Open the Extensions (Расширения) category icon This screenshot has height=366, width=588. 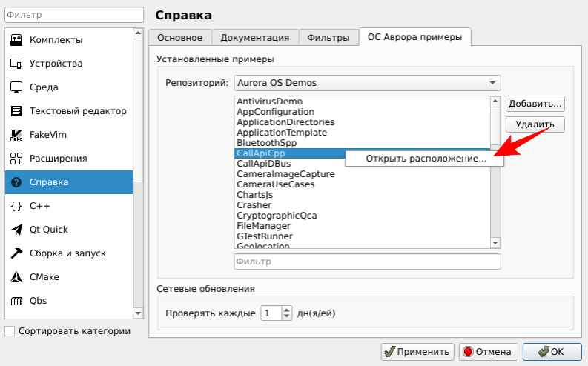pyautogui.click(x=16, y=159)
